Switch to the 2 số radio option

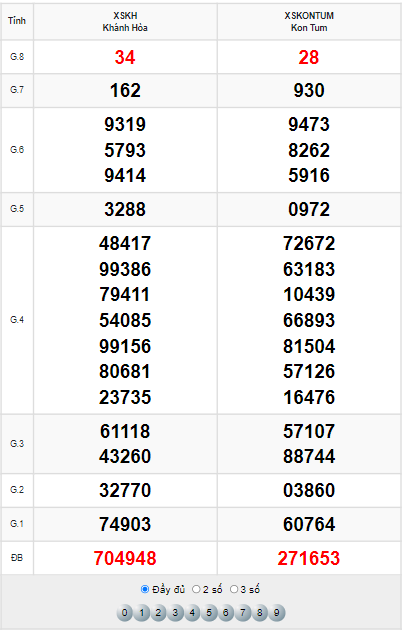click(x=196, y=589)
